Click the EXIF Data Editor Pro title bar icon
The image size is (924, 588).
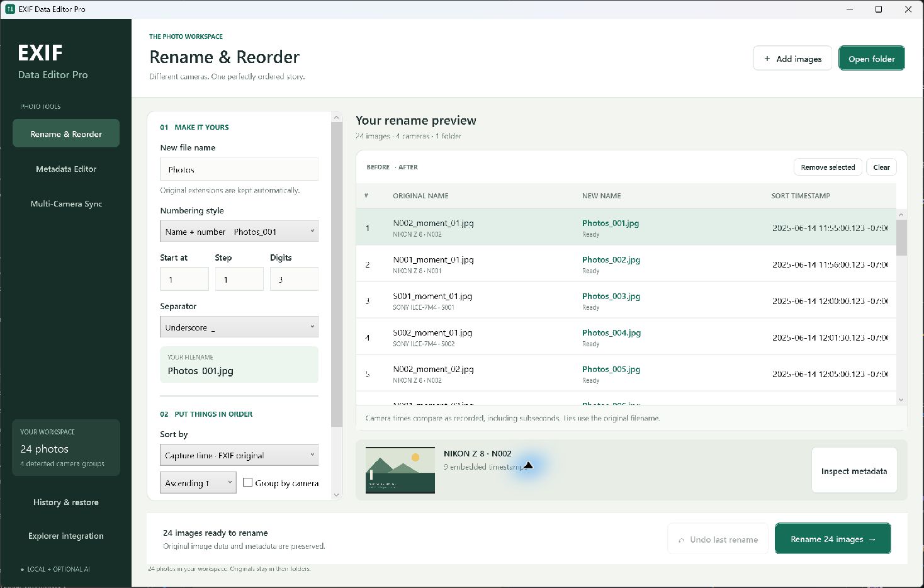10,9
